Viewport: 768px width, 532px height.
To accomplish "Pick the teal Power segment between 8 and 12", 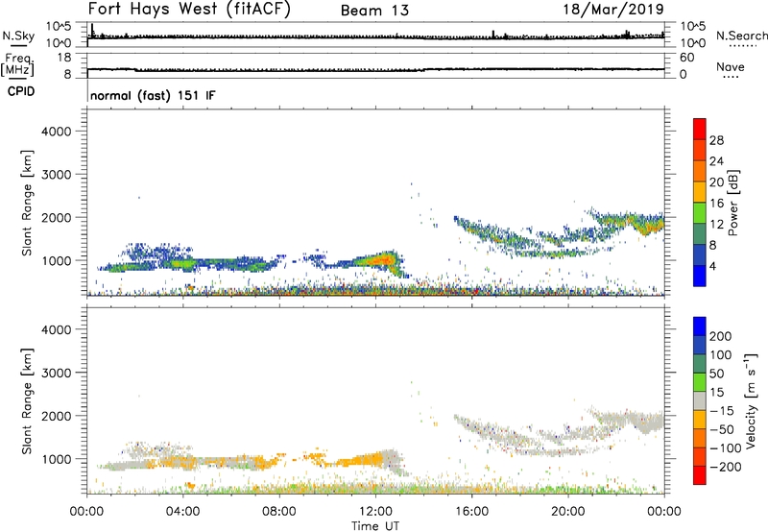I will (x=700, y=233).
